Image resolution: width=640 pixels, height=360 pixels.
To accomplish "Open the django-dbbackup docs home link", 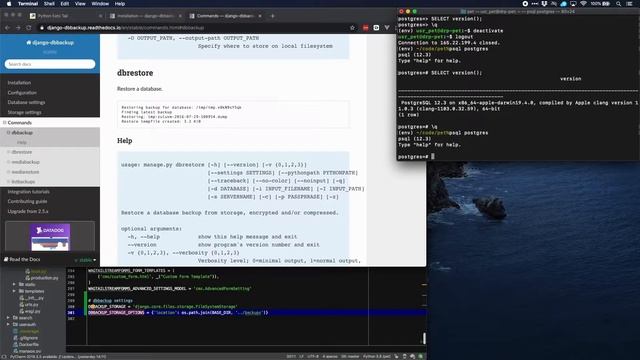I will pyautogui.click(x=50, y=42).
